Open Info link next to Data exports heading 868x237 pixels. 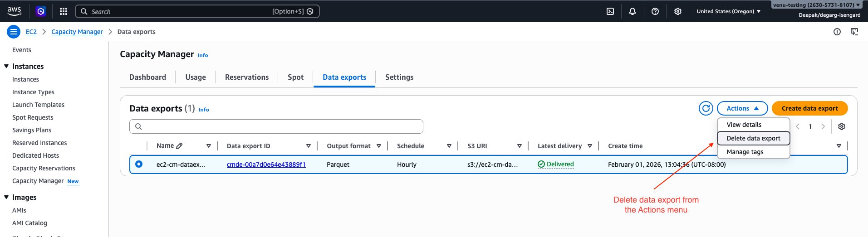click(204, 110)
